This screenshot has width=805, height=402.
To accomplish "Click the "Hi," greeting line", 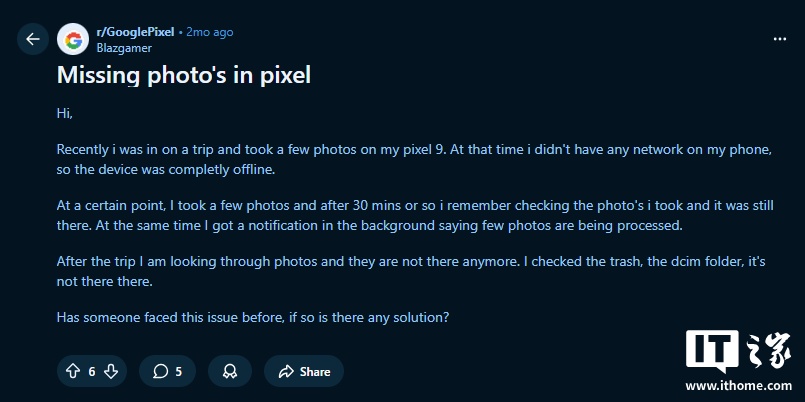I will pyautogui.click(x=65, y=113).
